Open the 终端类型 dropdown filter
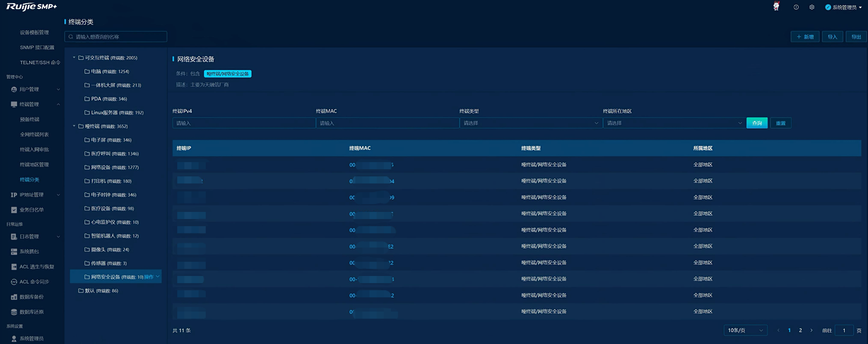The image size is (868, 344). tap(531, 123)
